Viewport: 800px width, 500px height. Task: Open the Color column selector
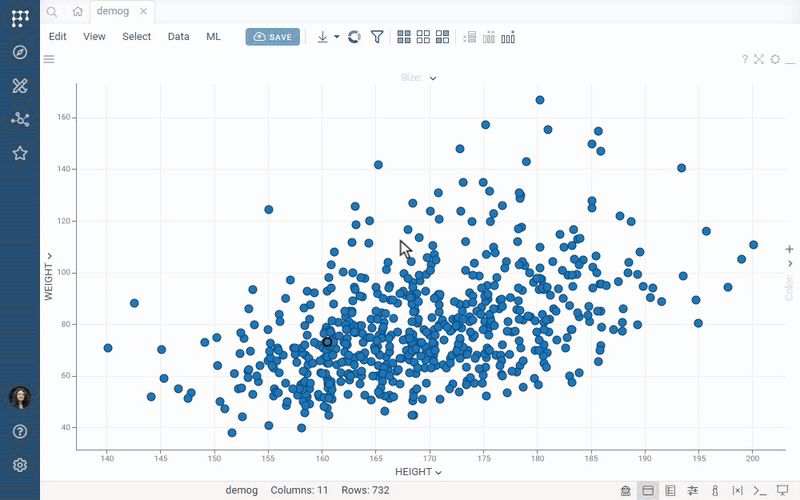(789, 288)
